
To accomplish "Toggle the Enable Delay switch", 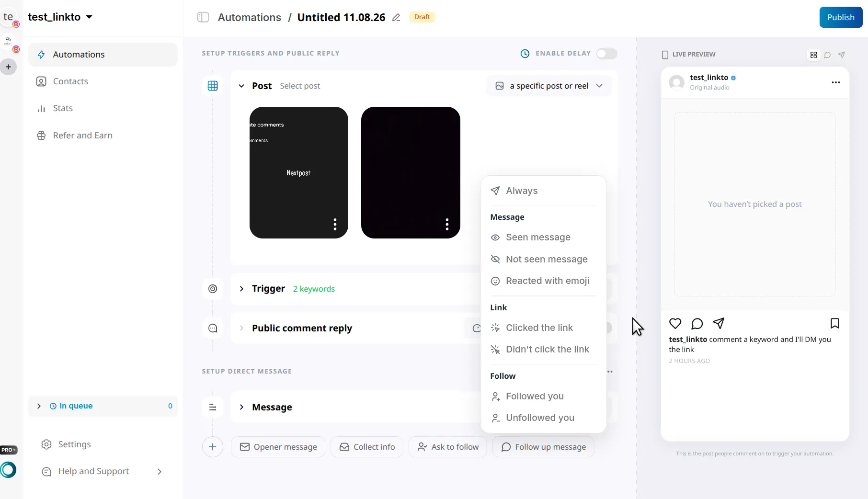I will (606, 54).
